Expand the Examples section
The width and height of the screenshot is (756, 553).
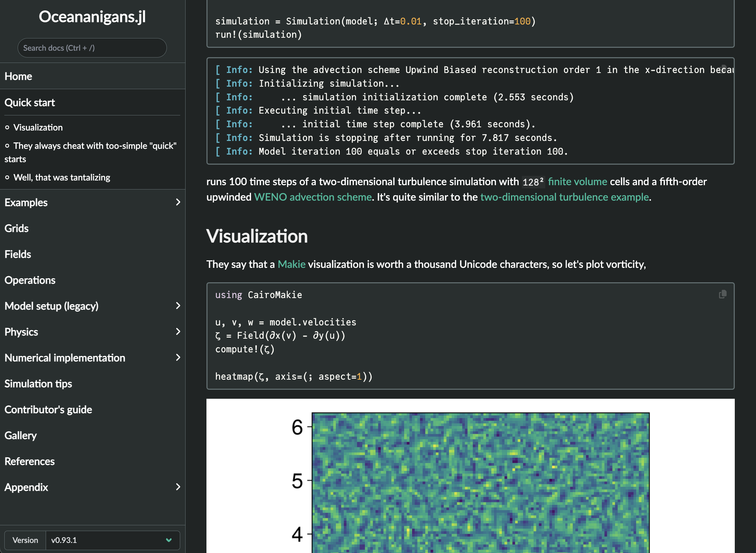[178, 202]
